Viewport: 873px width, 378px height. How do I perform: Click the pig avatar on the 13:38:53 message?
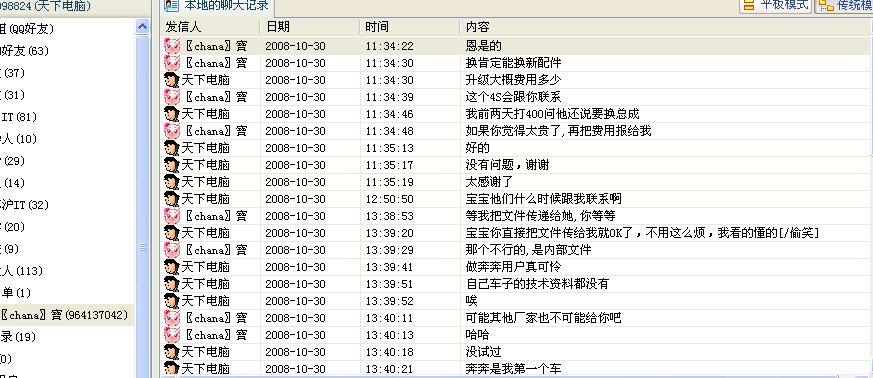coord(172,216)
